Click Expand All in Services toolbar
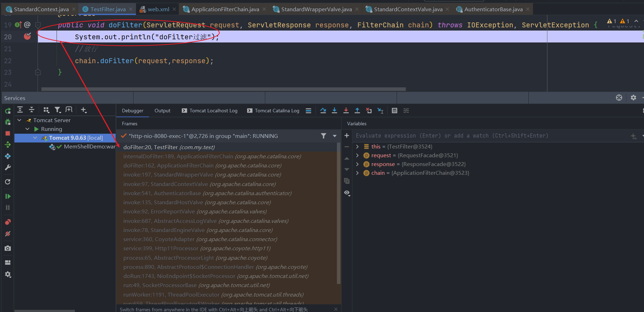This screenshot has height=312, width=644. [20, 110]
